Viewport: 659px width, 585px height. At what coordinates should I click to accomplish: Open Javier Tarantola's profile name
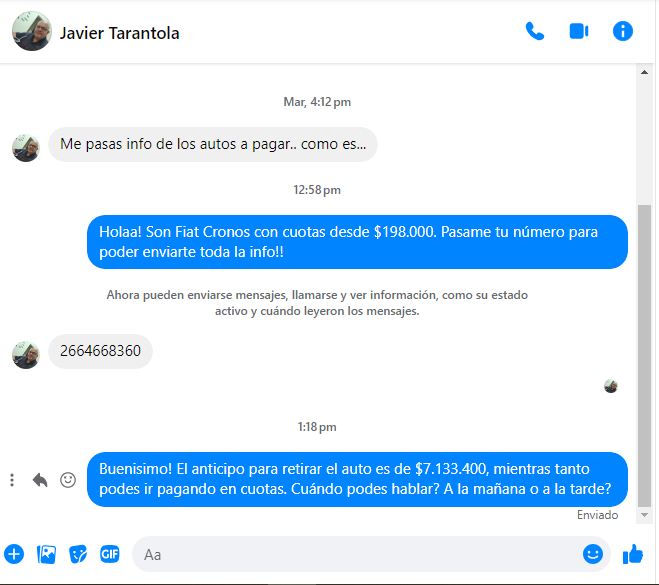pos(119,33)
